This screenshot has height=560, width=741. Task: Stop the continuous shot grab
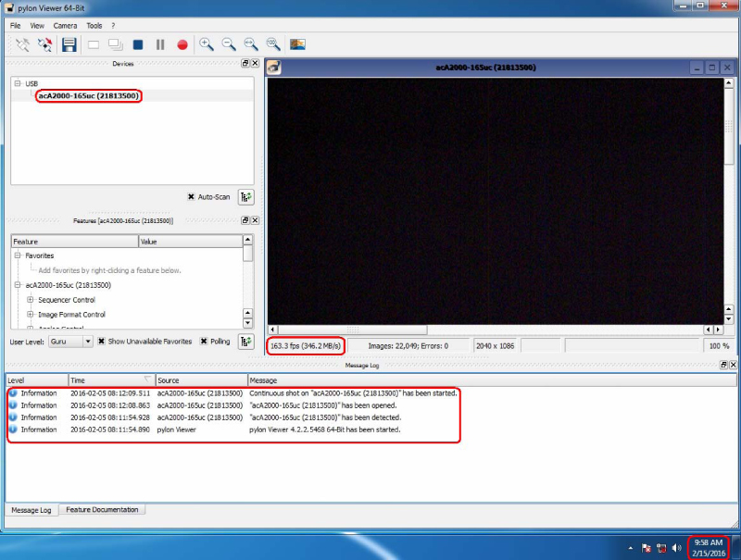(x=137, y=44)
